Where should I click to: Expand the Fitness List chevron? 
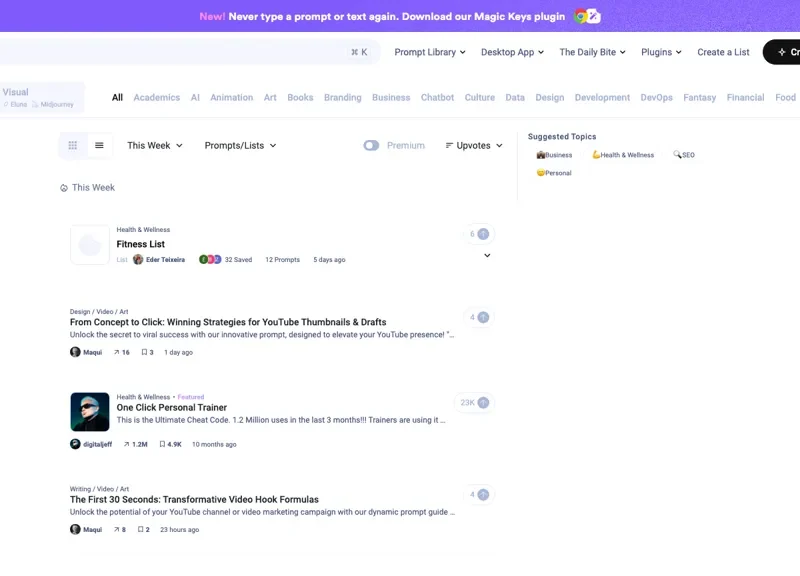487,256
